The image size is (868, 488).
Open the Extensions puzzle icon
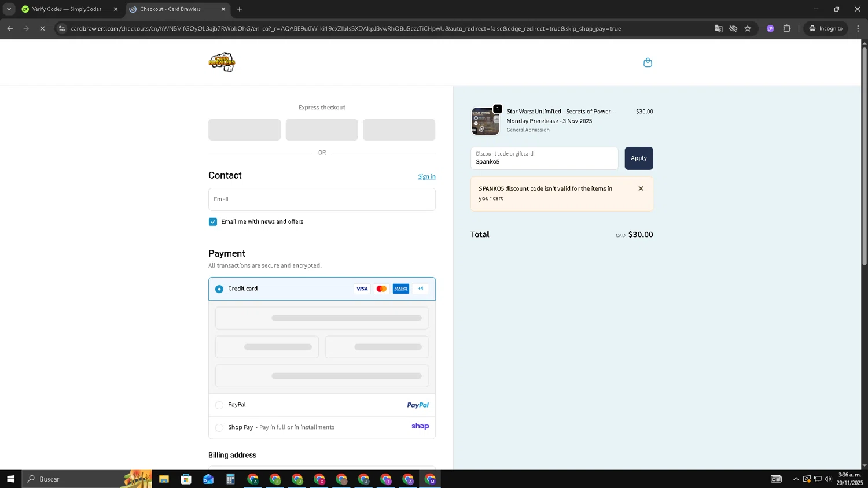click(x=787, y=28)
